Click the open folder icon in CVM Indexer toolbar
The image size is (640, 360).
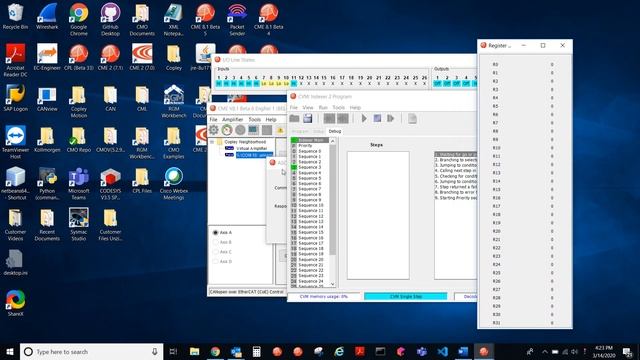[x=294, y=118]
